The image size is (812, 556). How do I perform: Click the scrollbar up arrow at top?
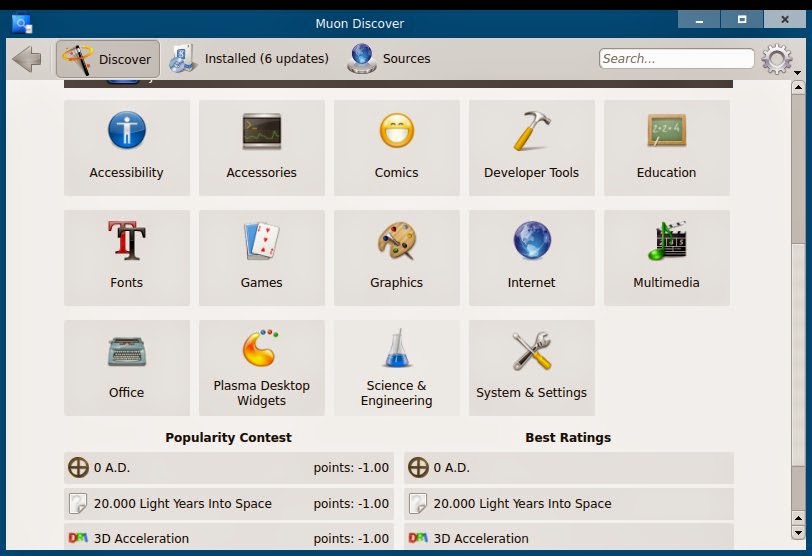(x=798, y=87)
